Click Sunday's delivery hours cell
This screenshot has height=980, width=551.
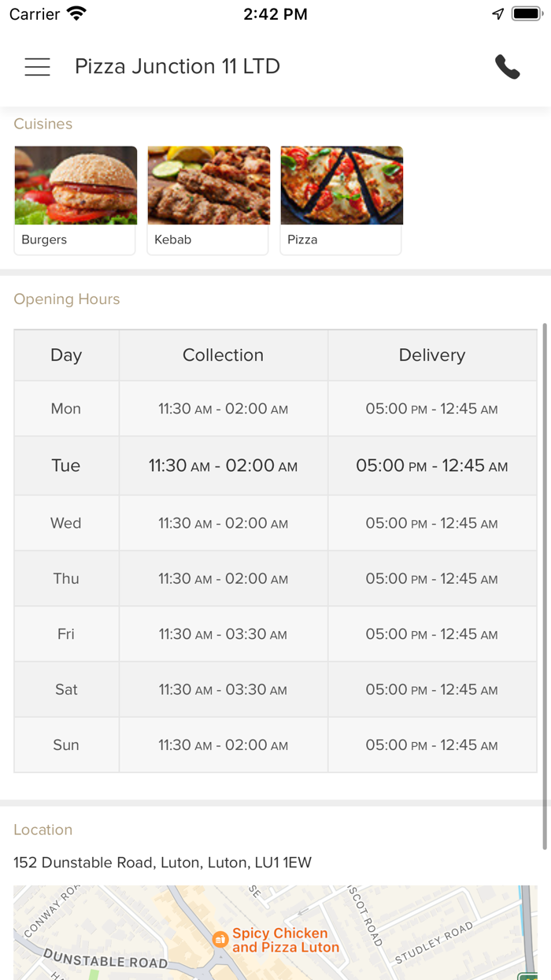[x=432, y=745]
